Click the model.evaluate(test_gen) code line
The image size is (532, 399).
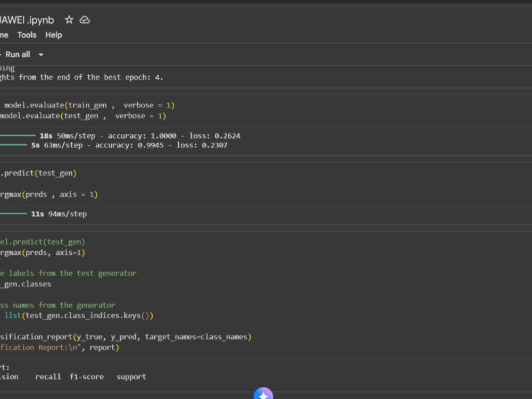click(83, 116)
